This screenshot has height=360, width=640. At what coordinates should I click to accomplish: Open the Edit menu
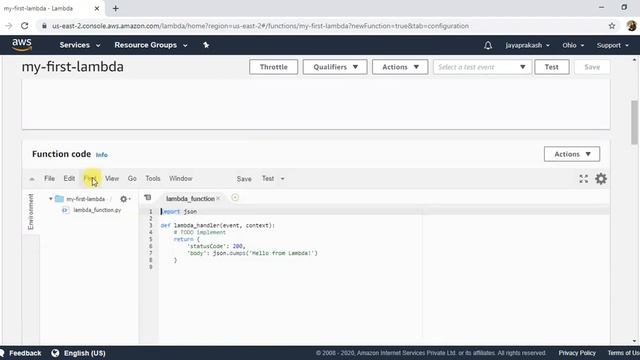click(x=69, y=178)
